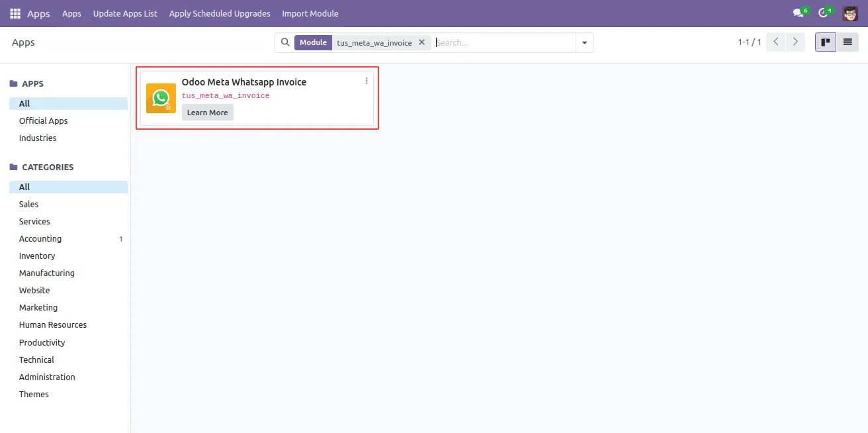Open the three-dot menu on the Whatsapp Invoice card
Viewport: 868px width, 433px height.
[367, 81]
